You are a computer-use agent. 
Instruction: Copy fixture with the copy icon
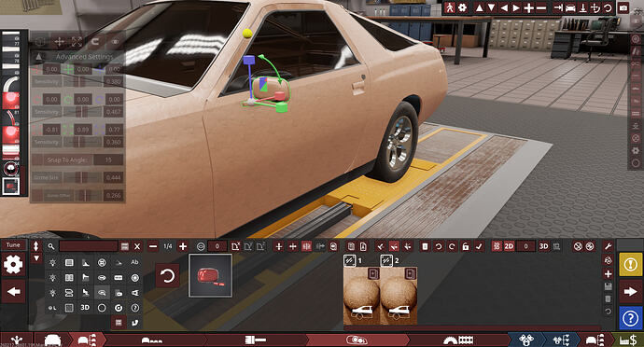(351, 246)
